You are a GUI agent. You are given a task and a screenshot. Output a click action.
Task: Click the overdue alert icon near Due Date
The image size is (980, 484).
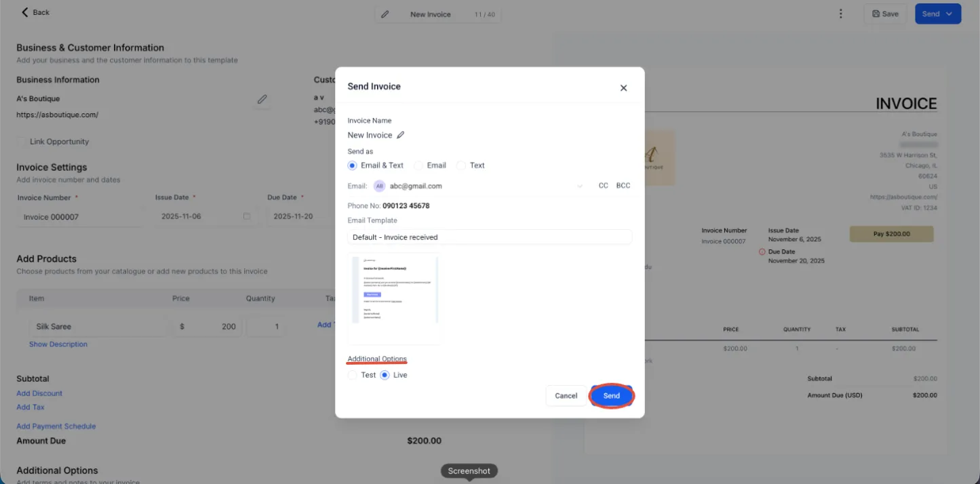[762, 251]
